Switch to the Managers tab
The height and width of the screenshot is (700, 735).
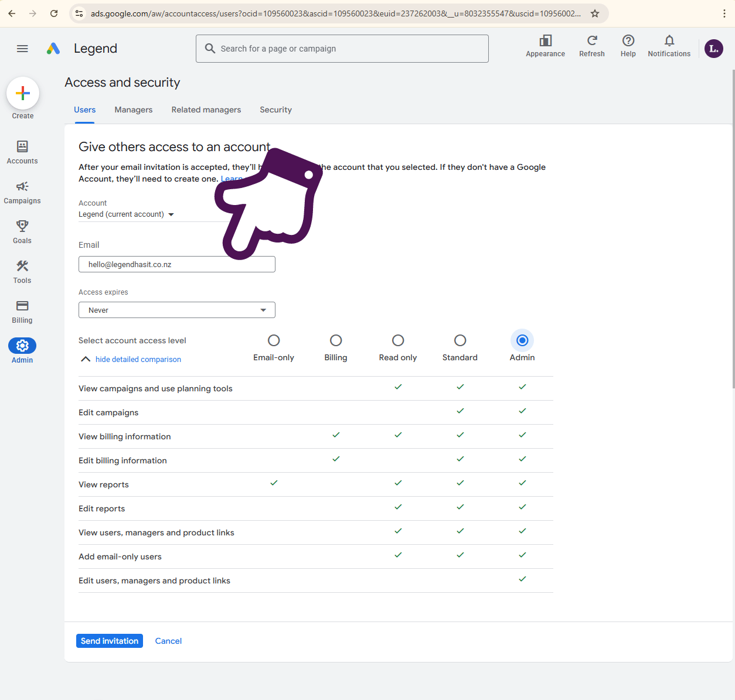click(x=134, y=110)
